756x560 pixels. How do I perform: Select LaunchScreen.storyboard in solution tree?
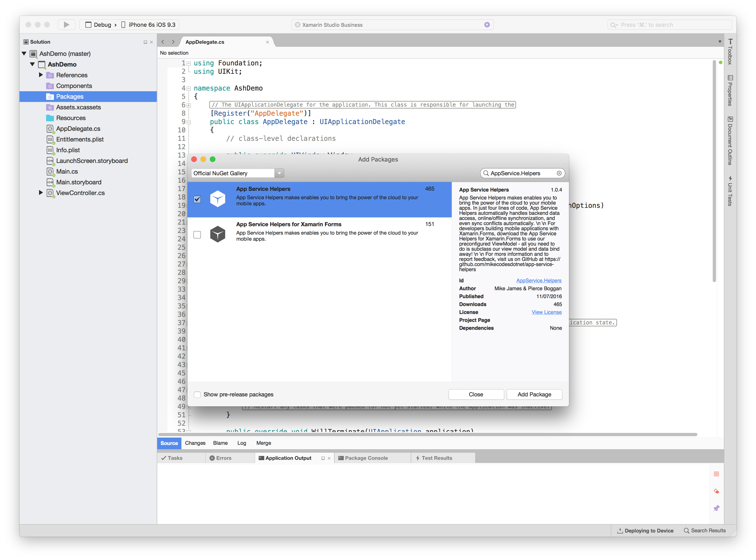92,161
